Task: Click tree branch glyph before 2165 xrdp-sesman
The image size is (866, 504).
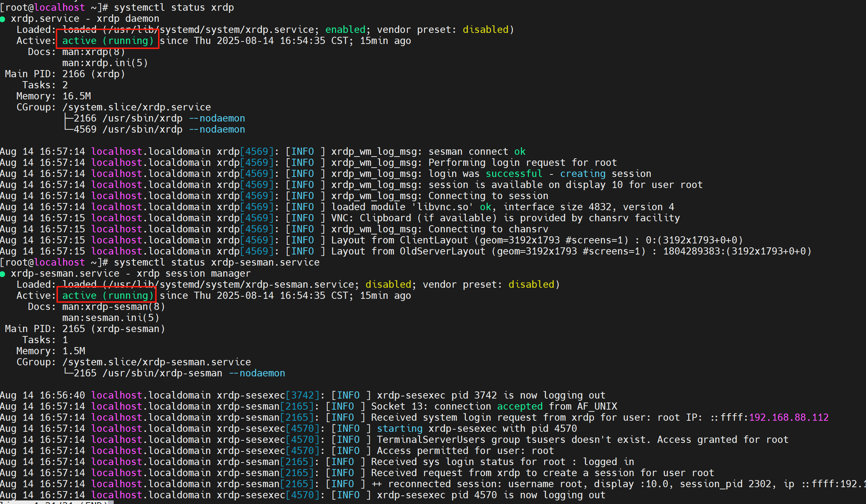Action: pos(68,372)
